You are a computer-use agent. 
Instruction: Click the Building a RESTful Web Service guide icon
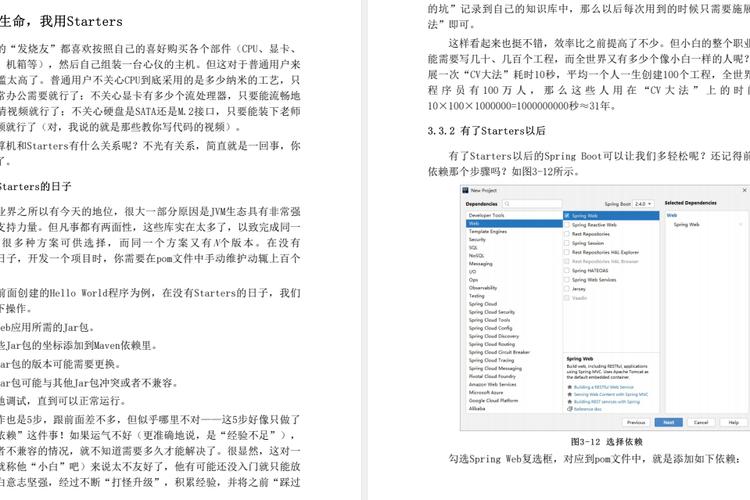click(568, 386)
